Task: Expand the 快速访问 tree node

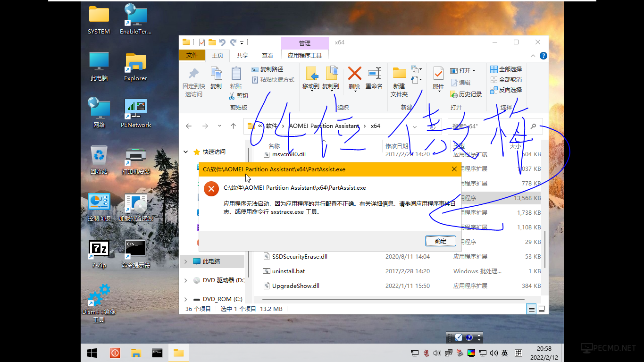Action: tap(186, 152)
